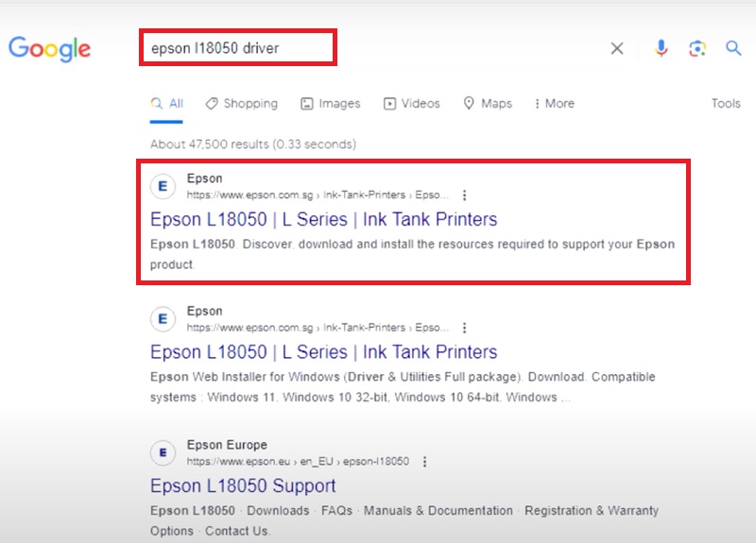This screenshot has width=756, height=543.
Task: Click the second result's epson.com.sg URL breadcrumb
Action: (318, 327)
